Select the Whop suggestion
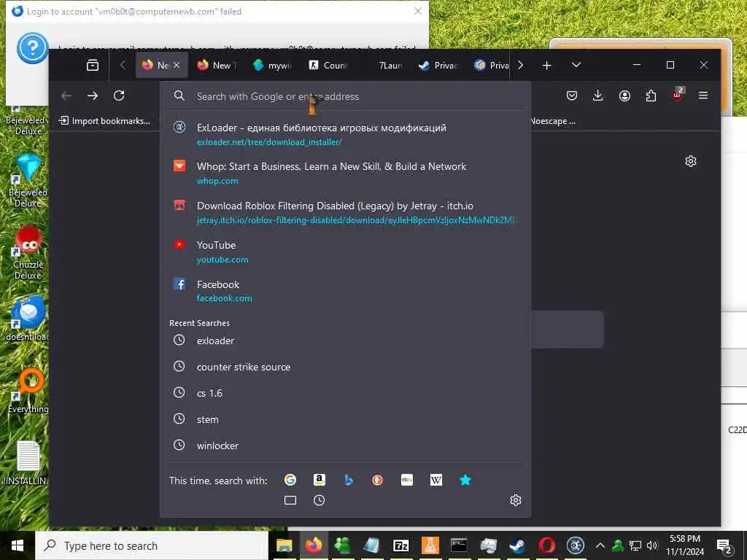The width and height of the screenshot is (747, 560). pyautogui.click(x=345, y=174)
